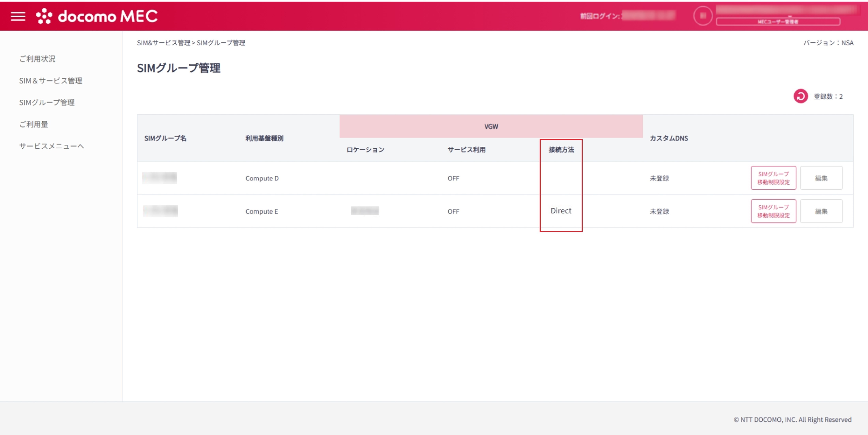Click the 接続方法 column header

(x=561, y=149)
